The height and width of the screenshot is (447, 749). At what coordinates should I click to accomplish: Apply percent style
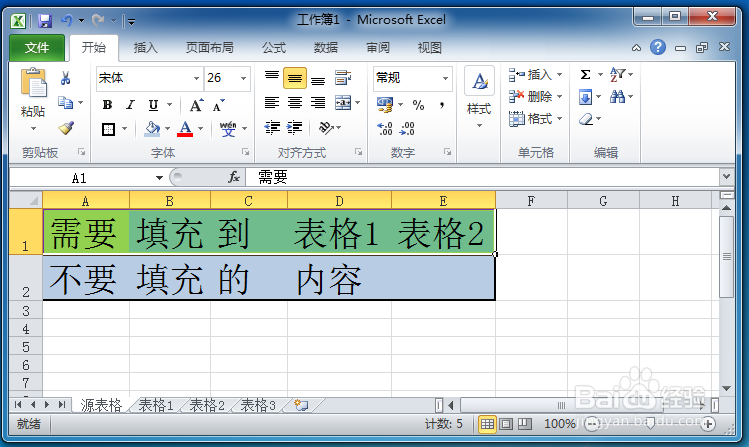[x=418, y=105]
